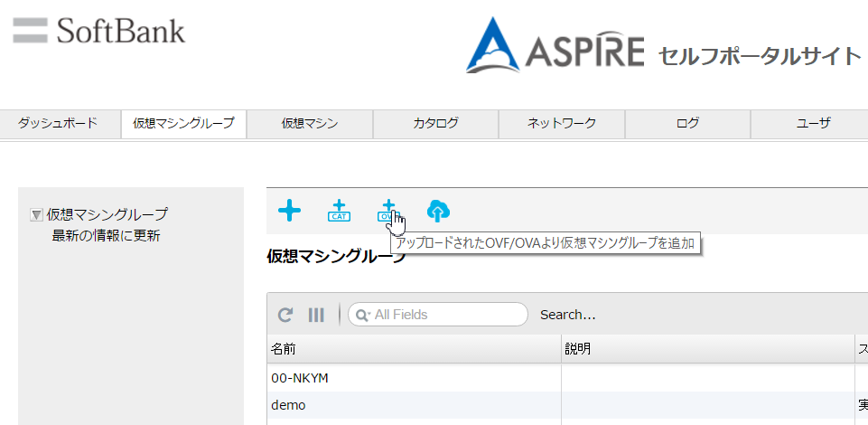Sort by the 説明 column header
The image size is (868, 425).
[x=707, y=349]
